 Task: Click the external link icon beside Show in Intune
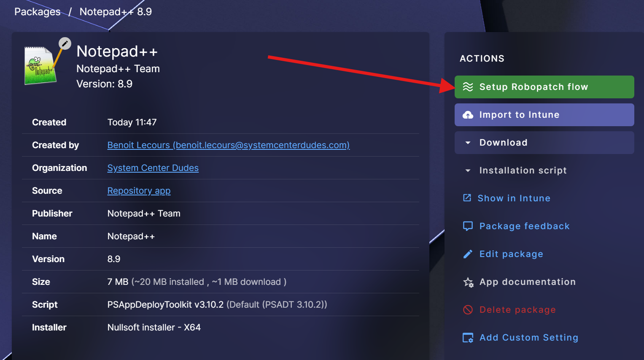coord(467,198)
